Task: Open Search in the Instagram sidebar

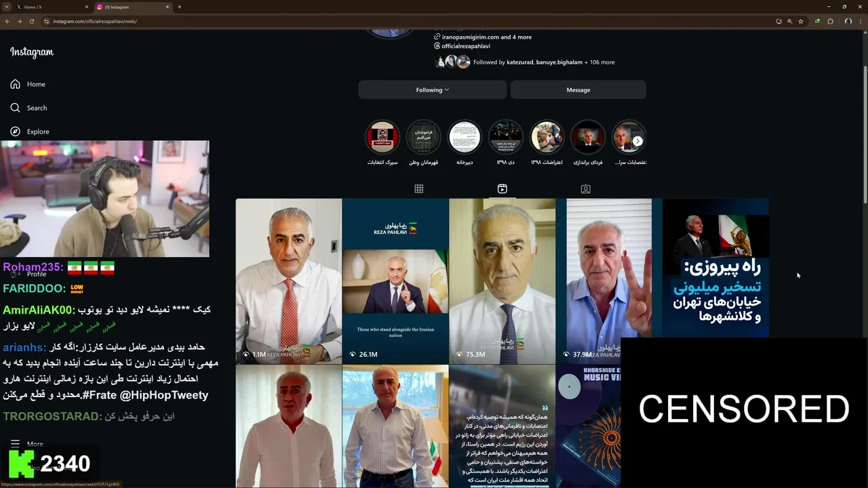Action: point(28,108)
